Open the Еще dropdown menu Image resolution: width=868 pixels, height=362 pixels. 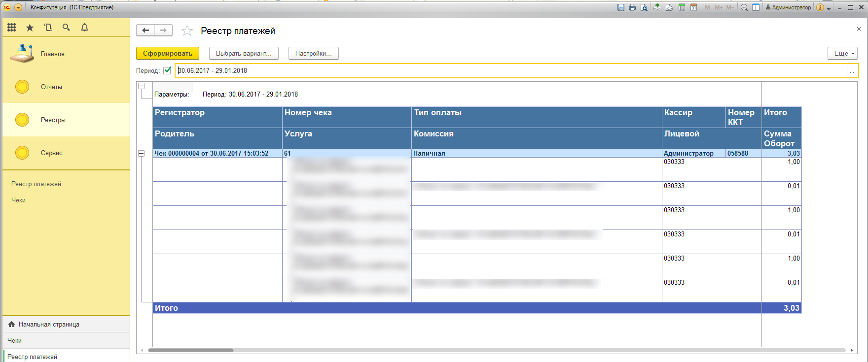[x=842, y=53]
